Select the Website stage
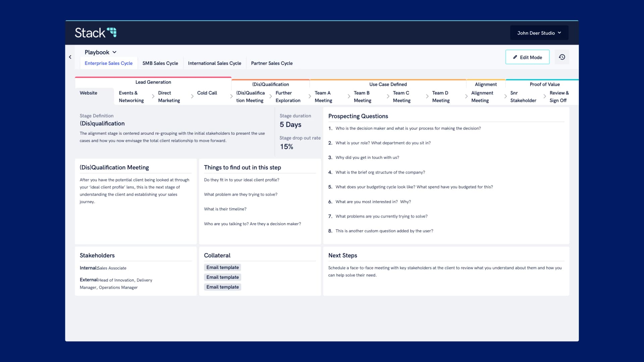Screen dimensions: 644x362 click(x=88, y=93)
